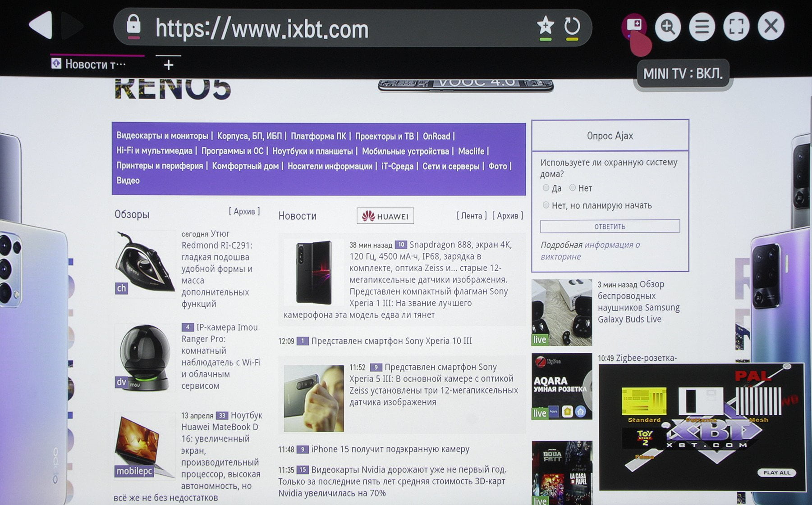This screenshot has width=812, height=505.
Task: Open the browser hamburger menu
Action: click(x=702, y=27)
